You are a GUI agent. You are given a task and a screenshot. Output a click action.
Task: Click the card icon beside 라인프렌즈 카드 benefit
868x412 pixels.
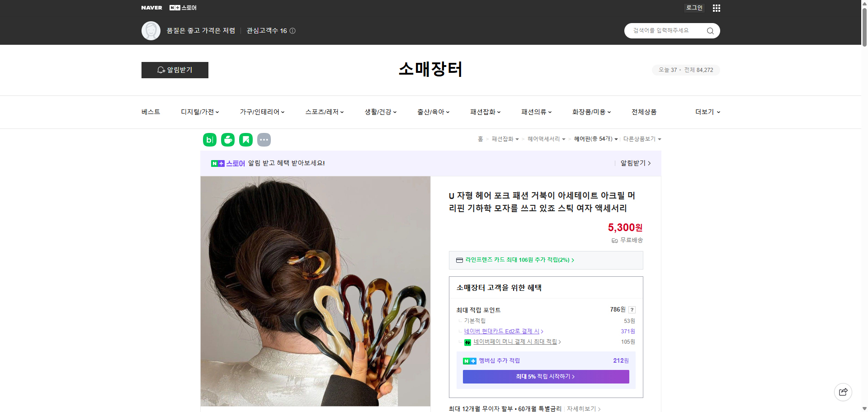coord(459,260)
